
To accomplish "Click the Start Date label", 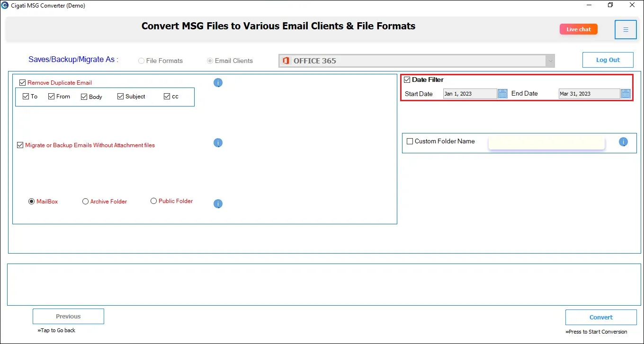I will pyautogui.click(x=419, y=94).
